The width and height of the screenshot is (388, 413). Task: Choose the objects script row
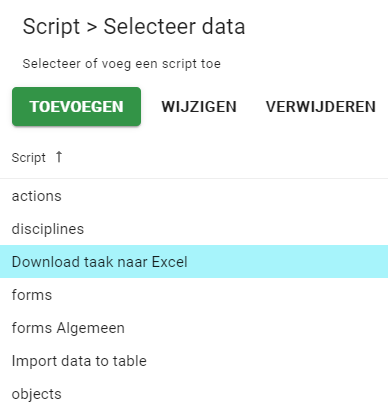tap(194, 394)
